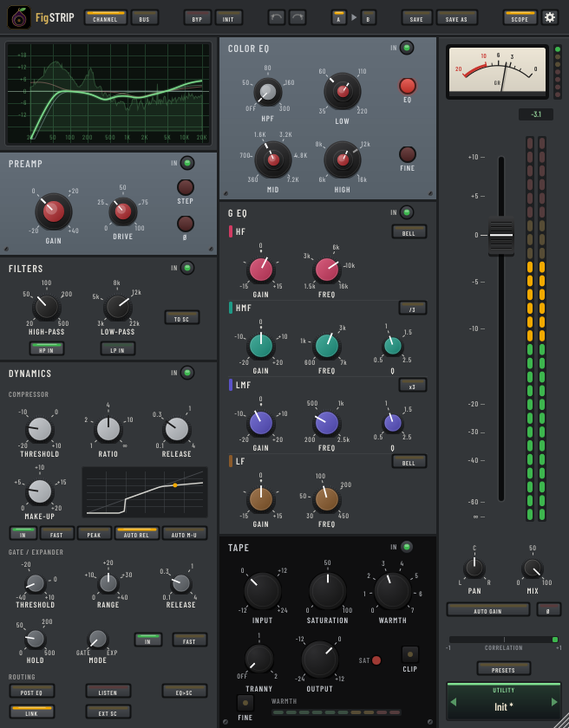Toggle HMF frequency /3 range button
The image size is (569, 728).
(x=413, y=308)
